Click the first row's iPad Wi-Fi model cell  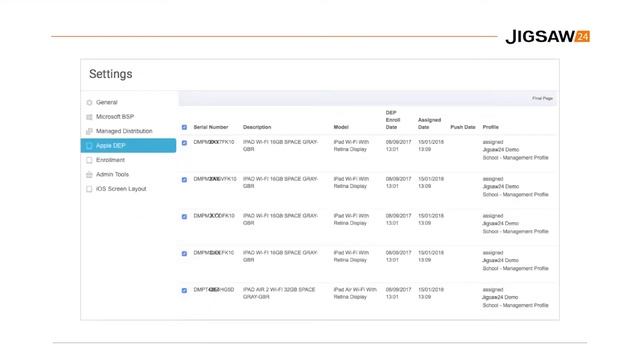point(351,146)
